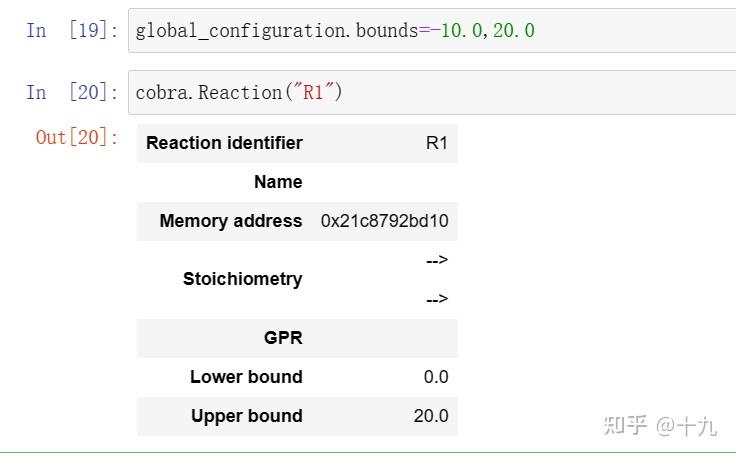Click the lower stoichiometry arrow

click(436, 299)
